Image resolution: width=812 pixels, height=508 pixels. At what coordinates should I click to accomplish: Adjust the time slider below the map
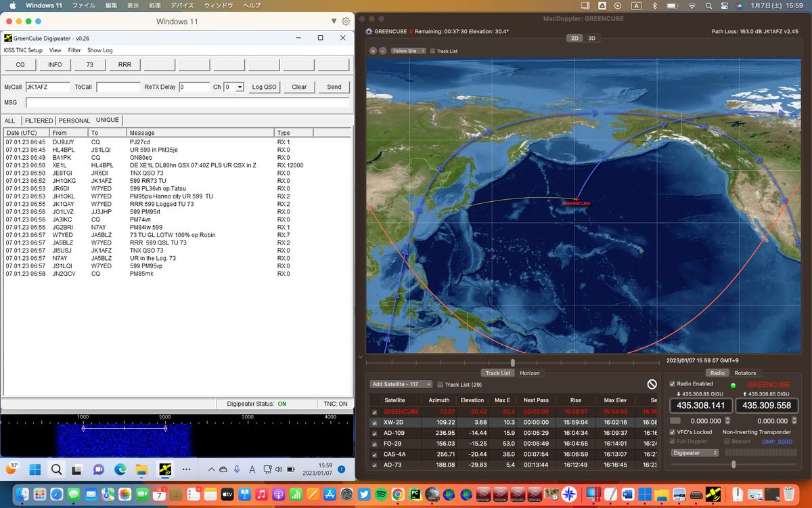pos(512,362)
